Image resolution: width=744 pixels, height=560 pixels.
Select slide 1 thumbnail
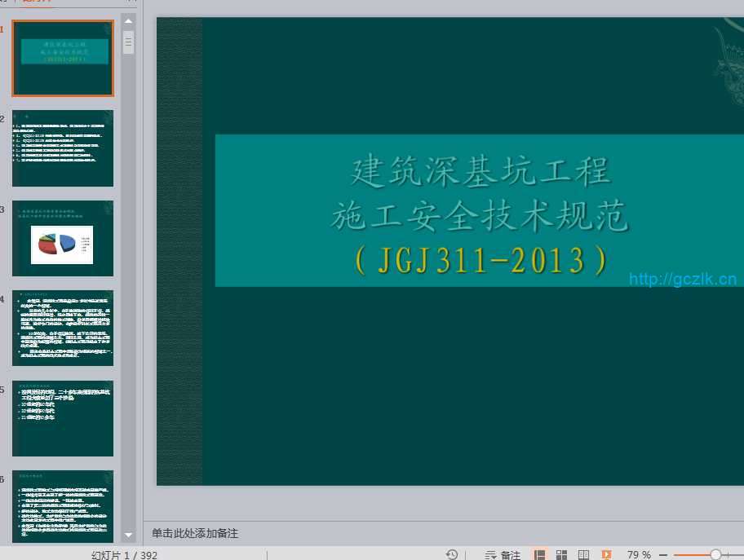click(x=63, y=59)
